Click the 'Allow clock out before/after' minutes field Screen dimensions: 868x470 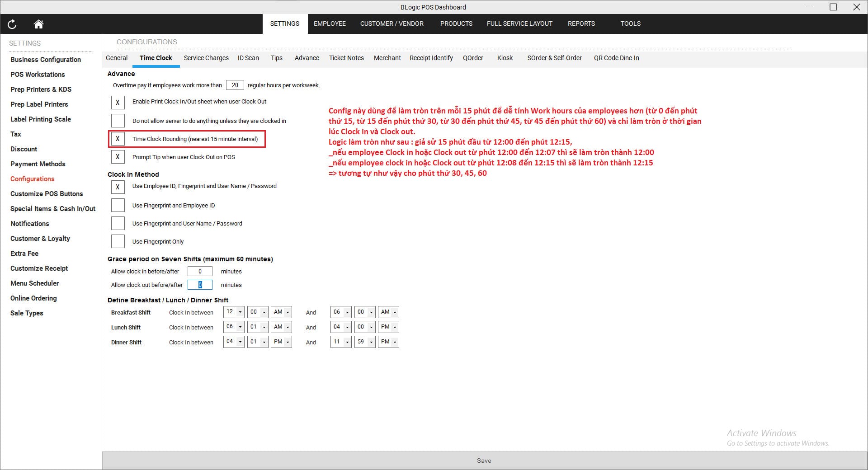(200, 285)
